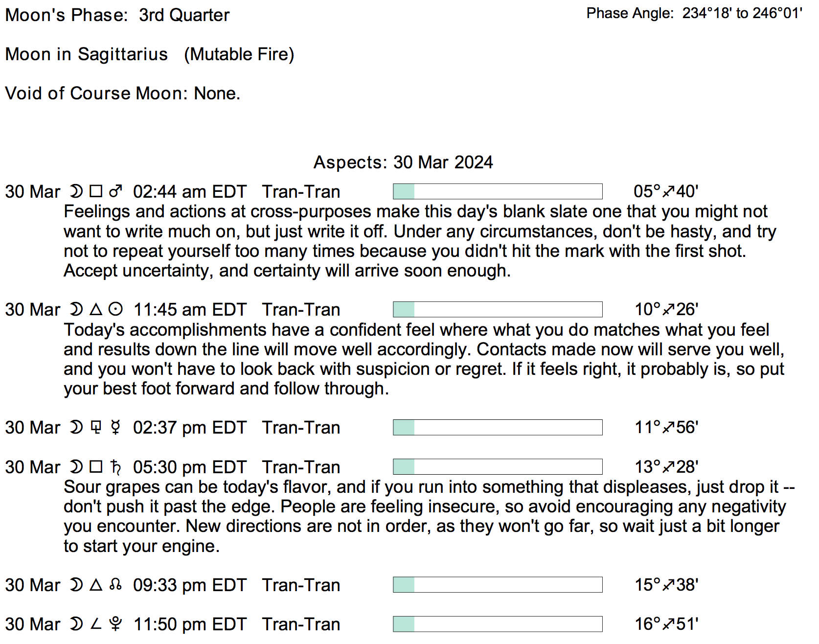Click the square aspect symbol before Mars

pyautogui.click(x=96, y=191)
